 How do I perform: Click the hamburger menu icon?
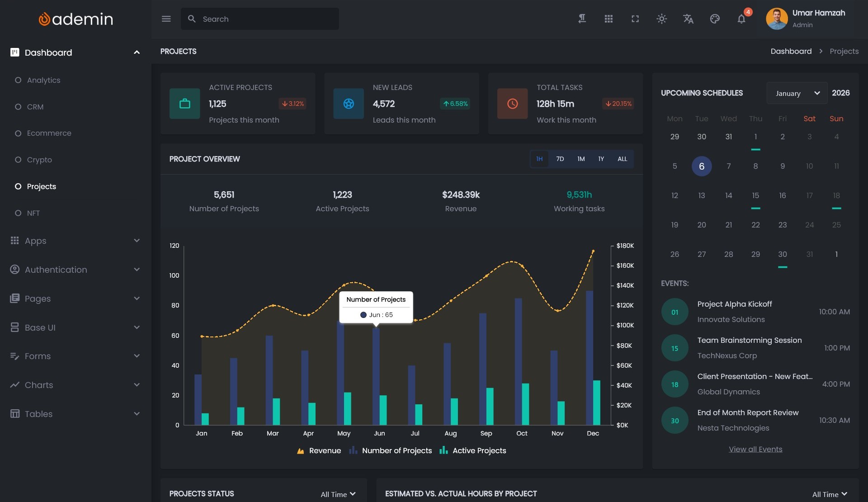coord(166,19)
